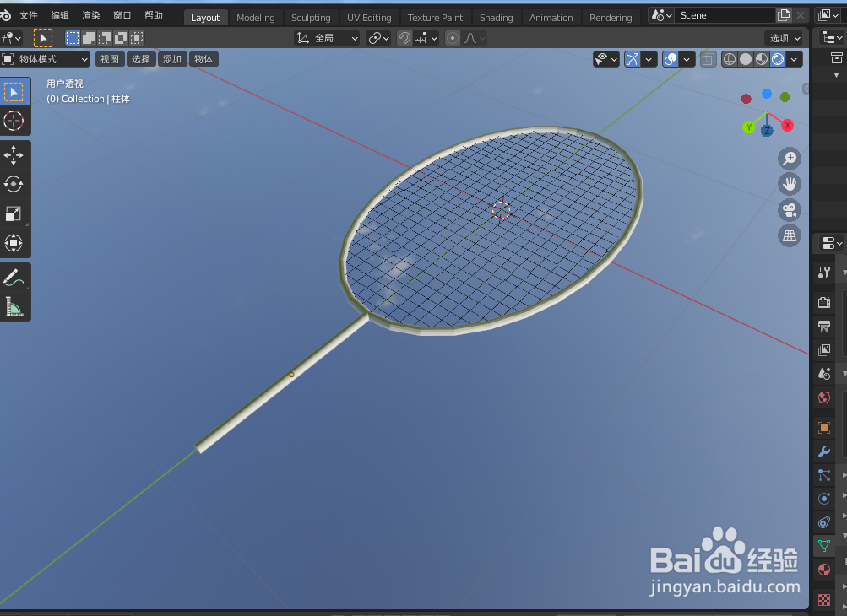Open Physics Properties in the properties sidebar

point(823,499)
